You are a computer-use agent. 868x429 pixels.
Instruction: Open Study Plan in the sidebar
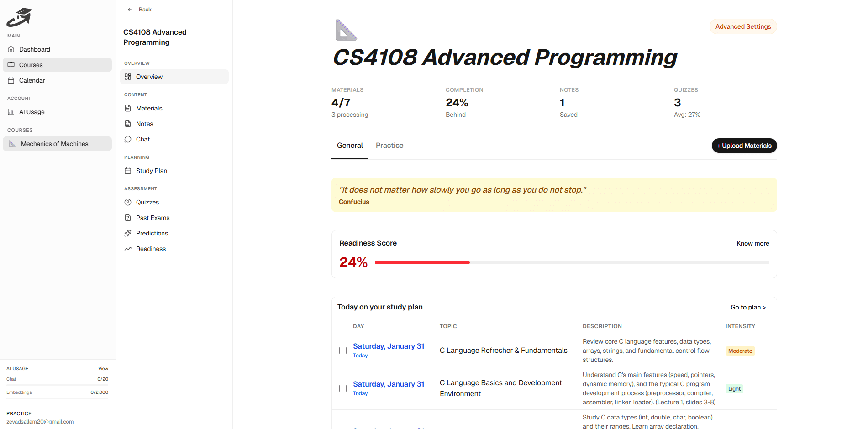coord(151,171)
